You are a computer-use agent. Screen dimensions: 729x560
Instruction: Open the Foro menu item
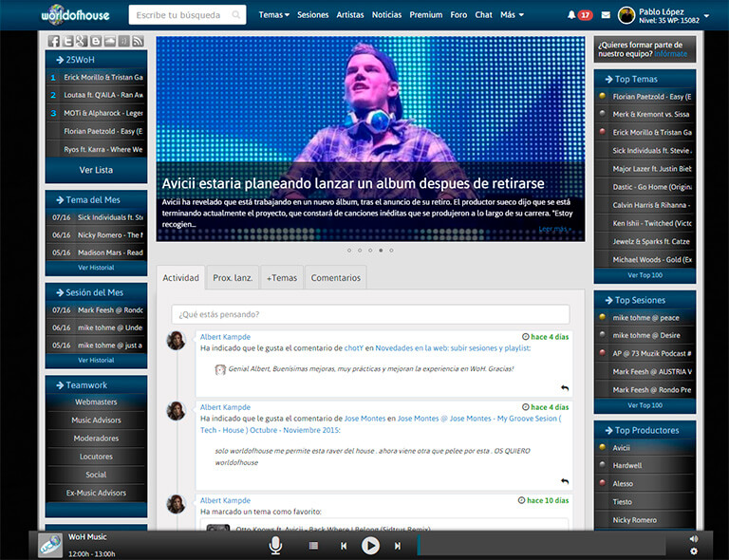(458, 15)
